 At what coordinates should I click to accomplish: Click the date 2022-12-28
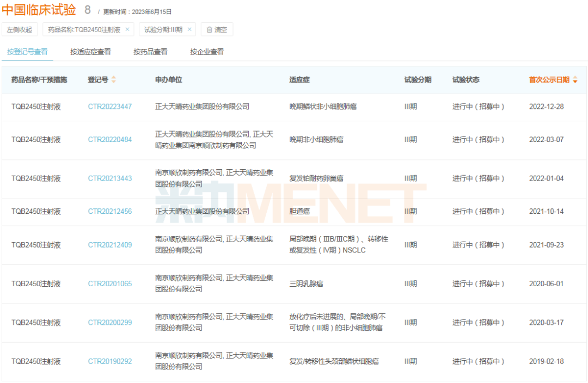pyautogui.click(x=547, y=107)
